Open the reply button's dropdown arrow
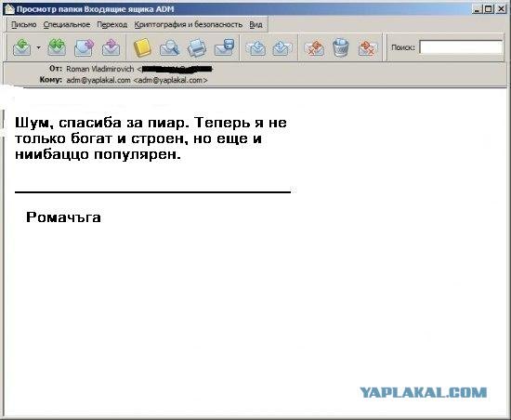Viewport: 511px width, 420px height. [38, 47]
